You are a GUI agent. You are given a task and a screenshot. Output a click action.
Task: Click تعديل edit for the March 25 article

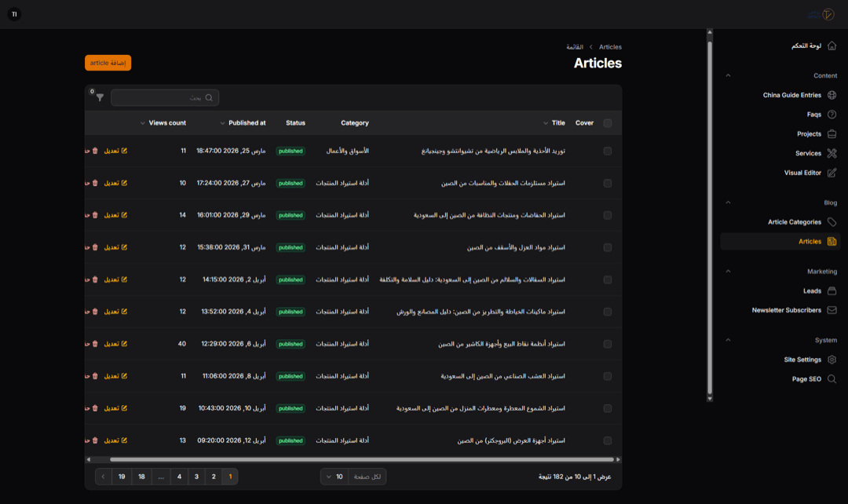[x=115, y=151]
